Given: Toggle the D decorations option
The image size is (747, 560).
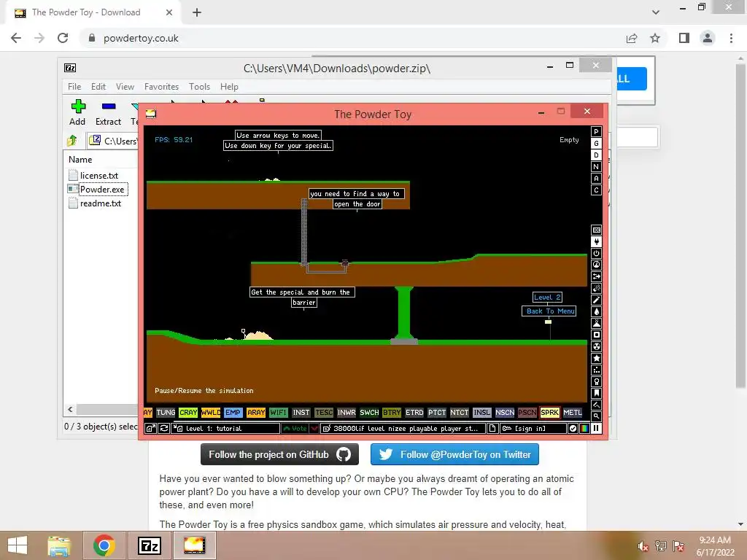Looking at the screenshot, I should 596,155.
